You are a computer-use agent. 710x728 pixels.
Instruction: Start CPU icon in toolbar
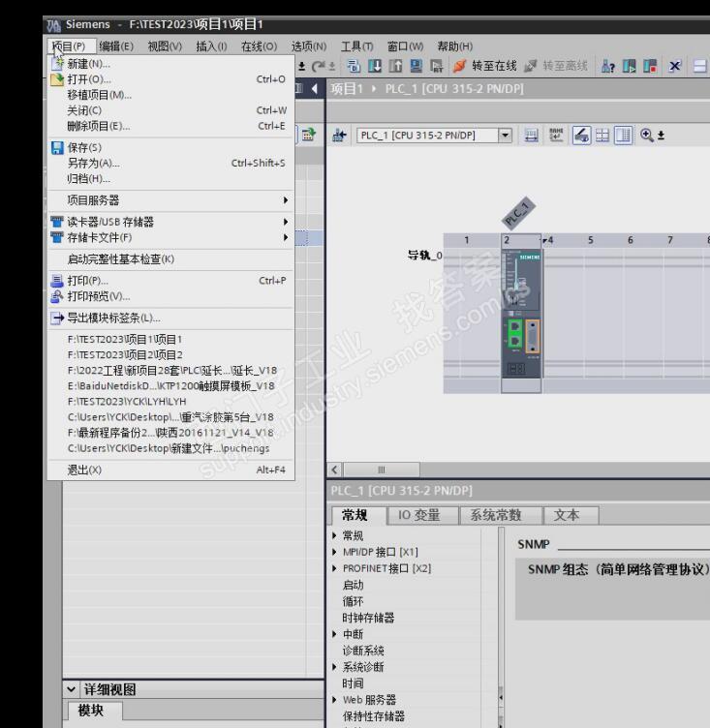click(x=630, y=66)
